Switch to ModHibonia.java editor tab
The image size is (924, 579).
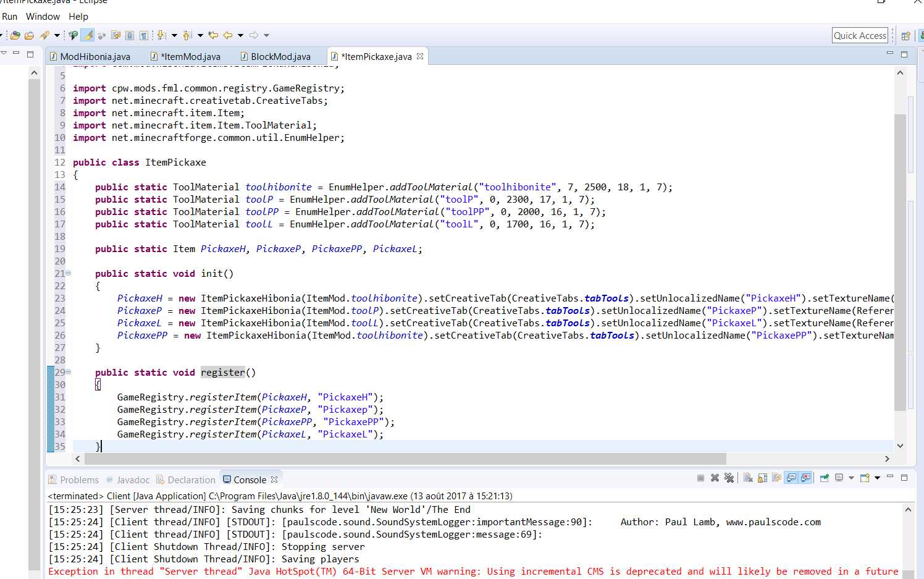click(90, 56)
